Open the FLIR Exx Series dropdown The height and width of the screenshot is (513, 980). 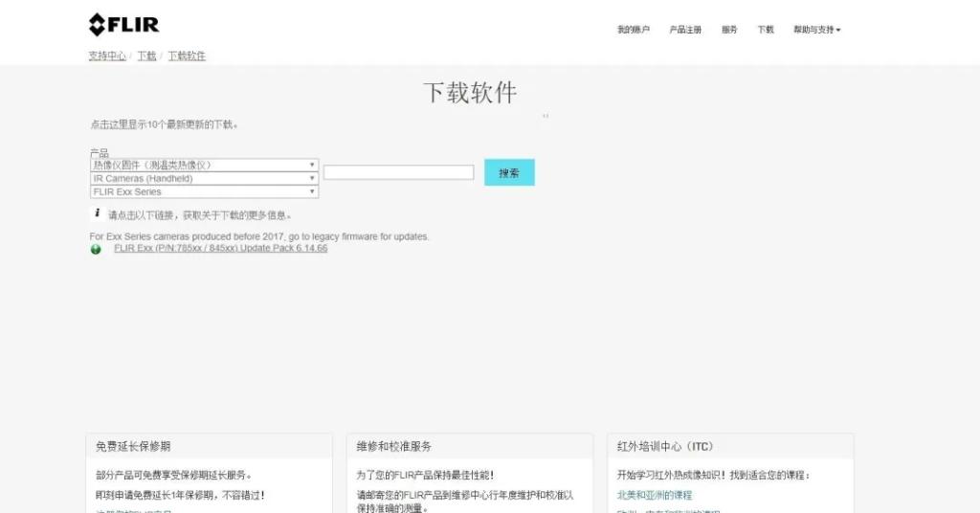coord(205,191)
